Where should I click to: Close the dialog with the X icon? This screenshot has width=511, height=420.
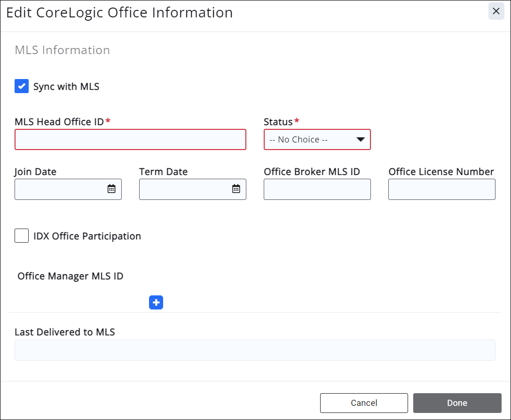496,12
